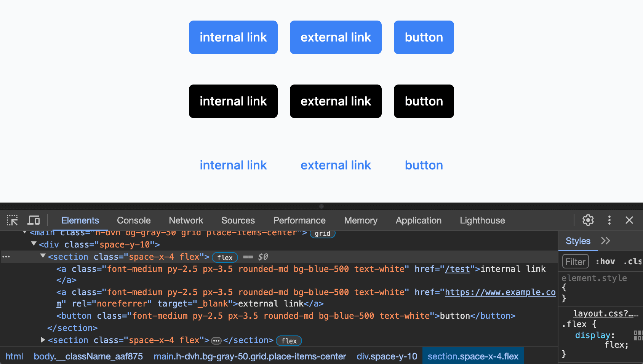Toggle the grid badge overlay on main
The image size is (643, 364).
(322, 233)
